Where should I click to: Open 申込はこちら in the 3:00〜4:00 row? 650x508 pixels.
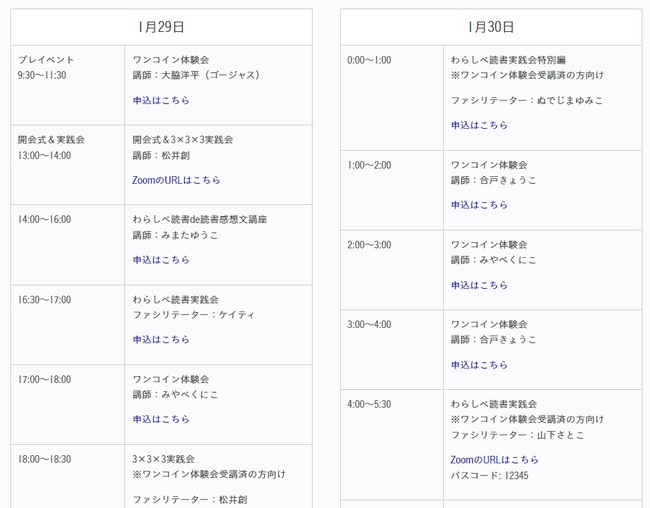479,365
